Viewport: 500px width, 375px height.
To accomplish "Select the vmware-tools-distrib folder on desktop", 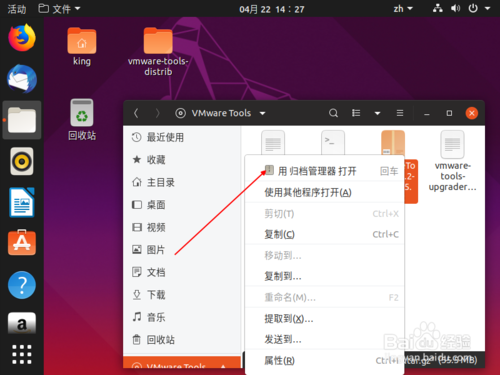I will [x=158, y=52].
